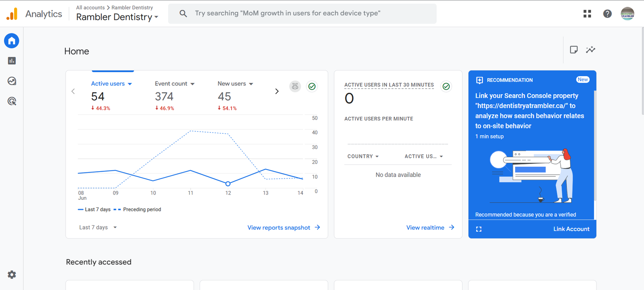The image size is (644, 290).
Task: Click the June 12 data point on chart
Action: [228, 184]
